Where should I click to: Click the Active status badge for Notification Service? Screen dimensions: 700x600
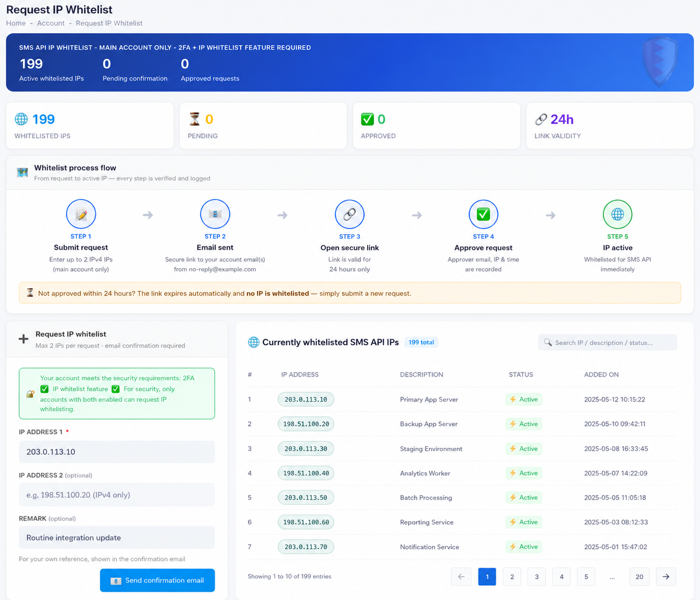[524, 547]
